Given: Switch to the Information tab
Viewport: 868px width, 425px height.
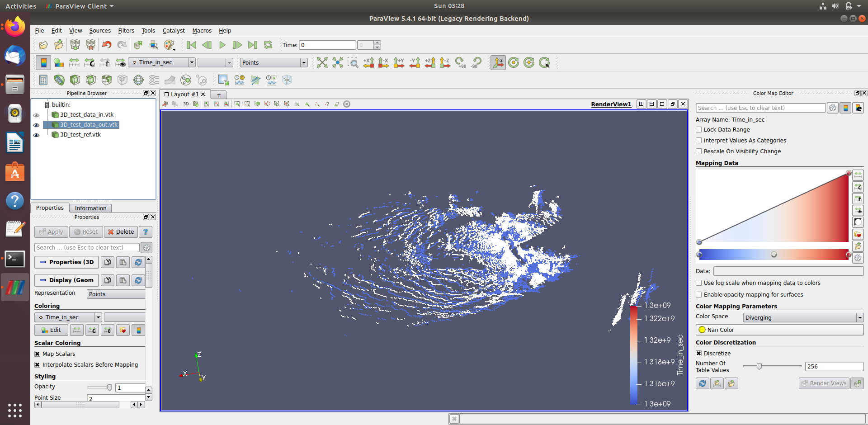Looking at the screenshot, I should [91, 208].
